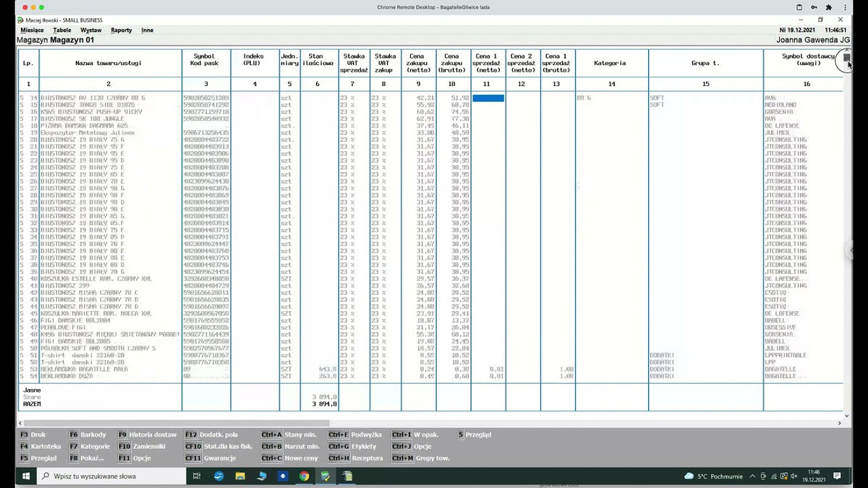Open Ctrl+M Grupy tow.
The height and width of the screenshot is (488, 868).
pos(421,458)
